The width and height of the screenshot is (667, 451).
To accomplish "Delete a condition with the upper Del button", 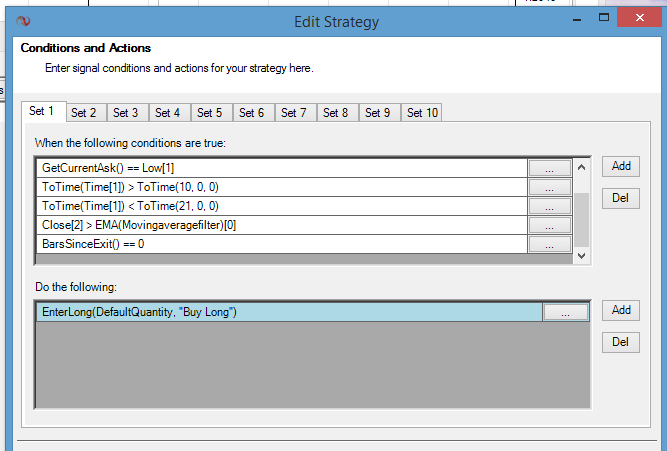I will (x=621, y=199).
